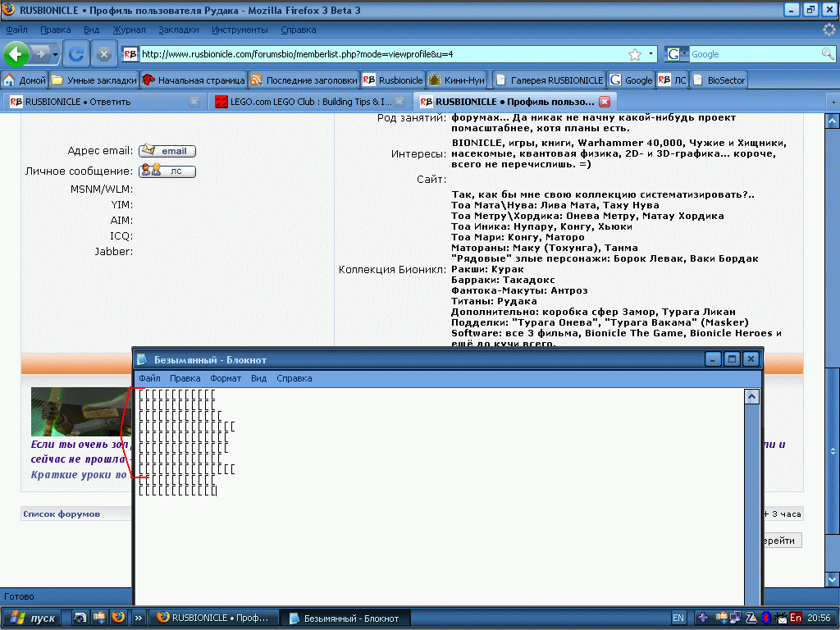Click the URL address field
Image resolution: width=840 pixels, height=630 pixels.
pyautogui.click(x=383, y=54)
